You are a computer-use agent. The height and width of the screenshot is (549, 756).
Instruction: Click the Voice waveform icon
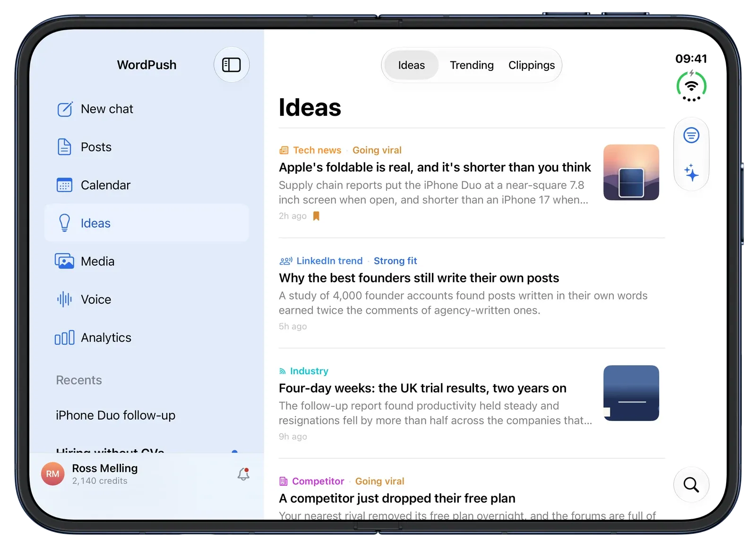(64, 300)
